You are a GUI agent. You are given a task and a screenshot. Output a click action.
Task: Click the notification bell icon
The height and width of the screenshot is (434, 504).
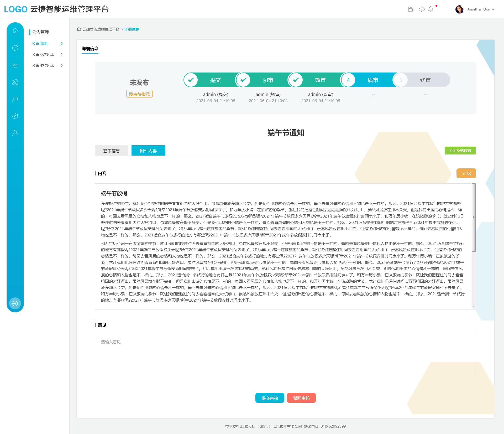coord(431,9)
